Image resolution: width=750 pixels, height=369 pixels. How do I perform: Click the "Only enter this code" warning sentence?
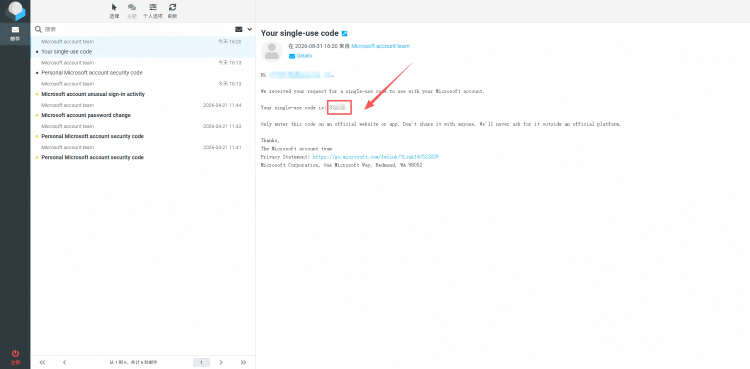click(441, 124)
